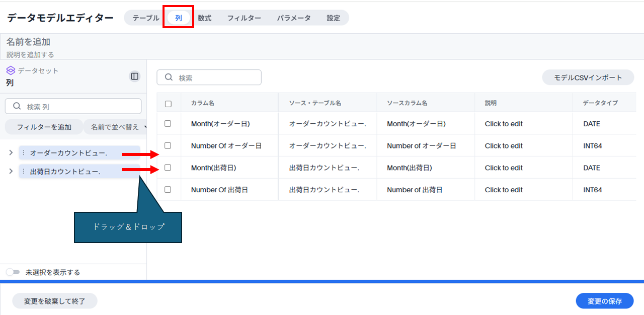Click the magnifier icon in main search
The image size is (644, 315).
point(169,77)
